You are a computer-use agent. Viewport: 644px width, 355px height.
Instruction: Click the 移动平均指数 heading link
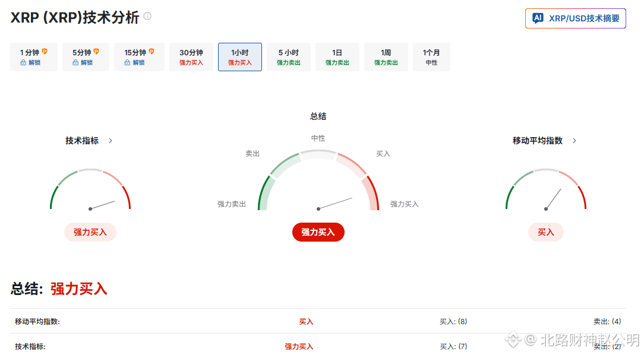click(537, 141)
